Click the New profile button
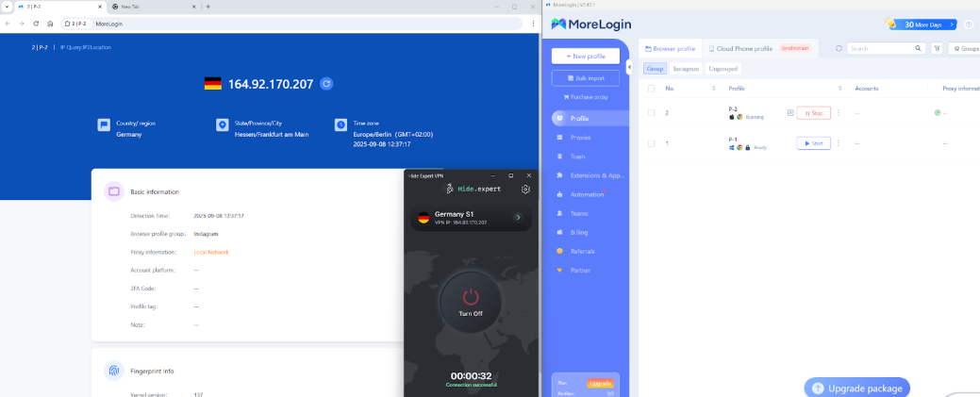 (586, 57)
